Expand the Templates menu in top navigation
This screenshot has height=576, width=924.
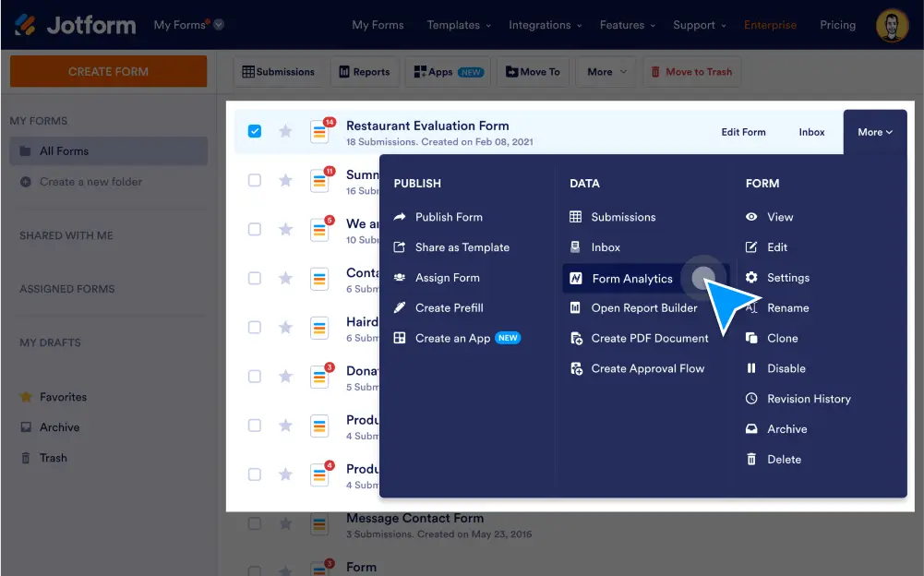point(459,25)
